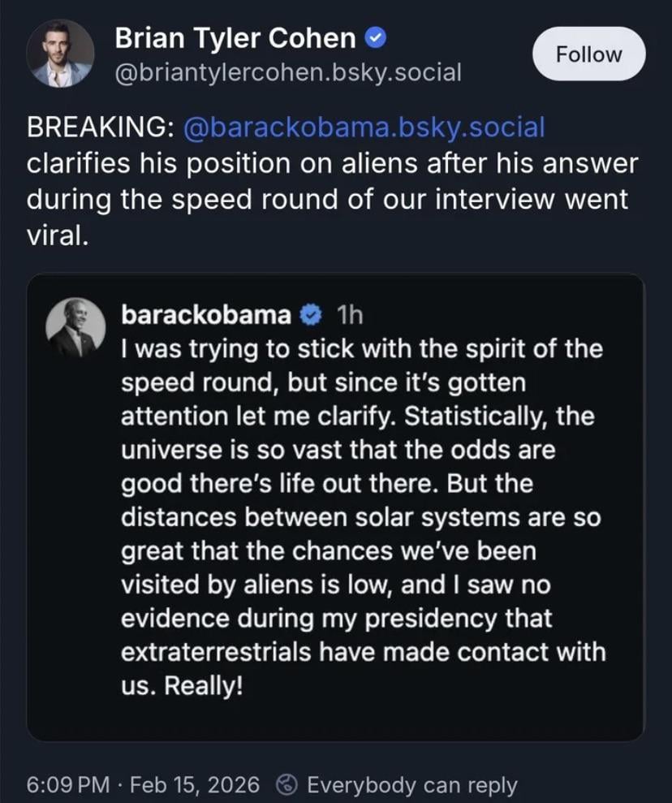This screenshot has width=672, height=803.
Task: Click the Follow button
Action: (x=588, y=54)
